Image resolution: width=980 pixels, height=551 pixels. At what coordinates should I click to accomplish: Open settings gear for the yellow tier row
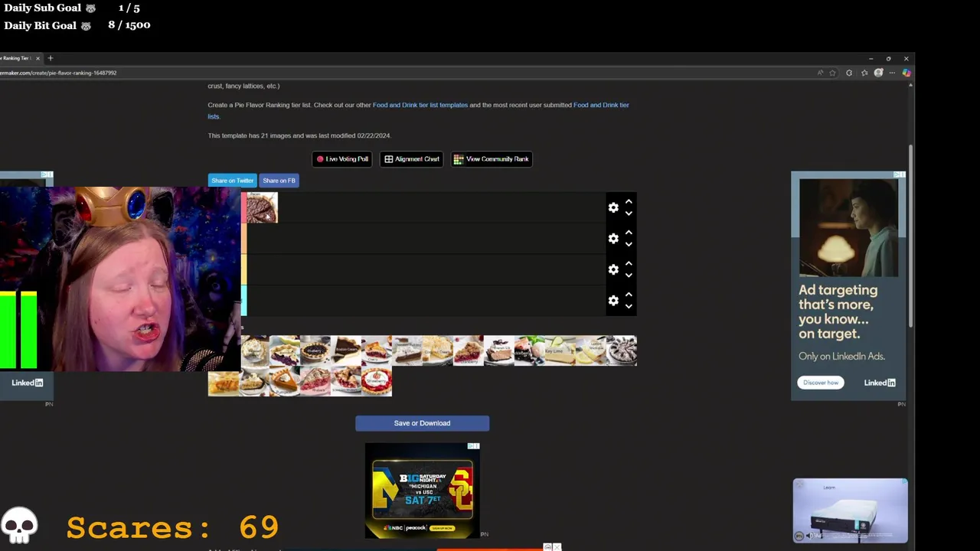pyautogui.click(x=613, y=269)
